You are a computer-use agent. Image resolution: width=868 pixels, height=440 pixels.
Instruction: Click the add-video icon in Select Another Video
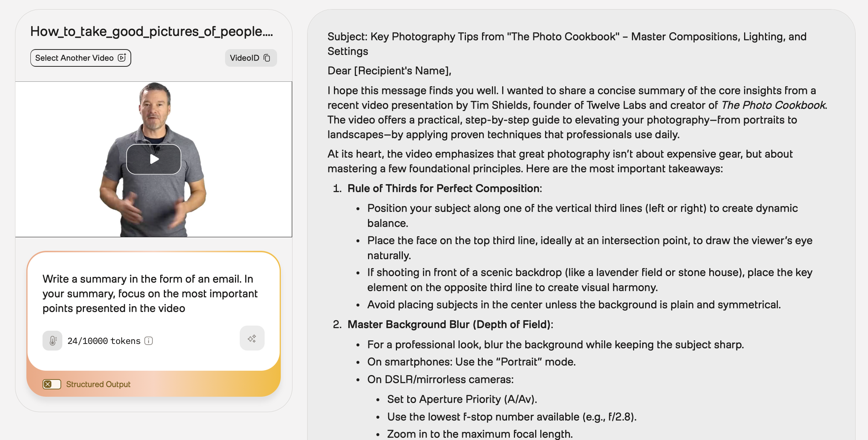(122, 58)
